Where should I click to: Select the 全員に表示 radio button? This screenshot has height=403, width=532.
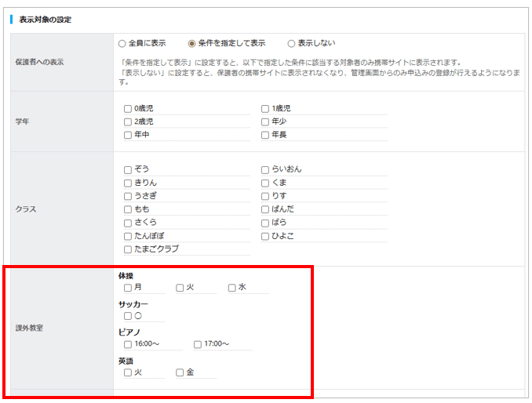click(122, 43)
